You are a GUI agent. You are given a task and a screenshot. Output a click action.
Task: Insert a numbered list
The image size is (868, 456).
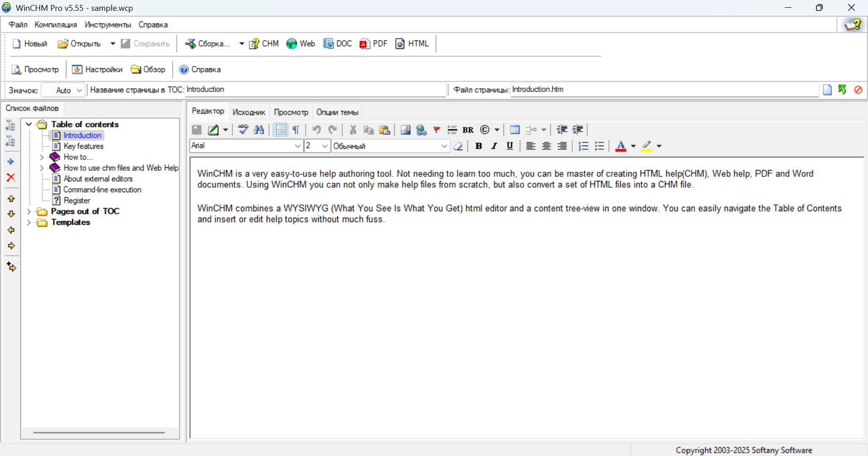click(584, 146)
